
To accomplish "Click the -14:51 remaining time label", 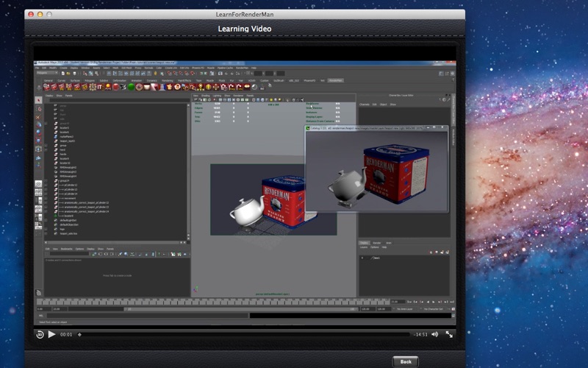I will point(420,334).
